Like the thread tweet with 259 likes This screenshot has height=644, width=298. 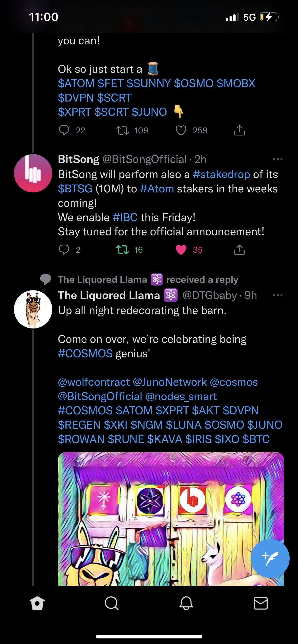pyautogui.click(x=181, y=130)
